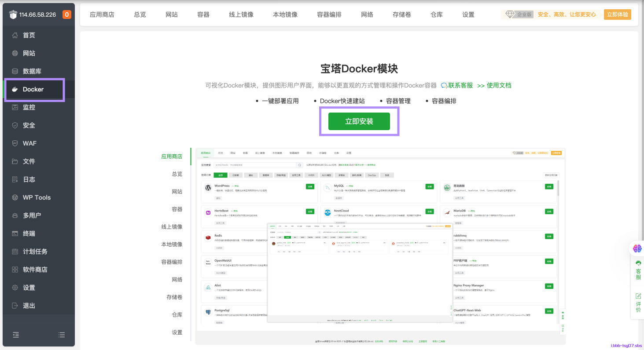Switch to 应用商店 tab in top bar
Viewport: 644px width, 350px height.
(x=102, y=15)
